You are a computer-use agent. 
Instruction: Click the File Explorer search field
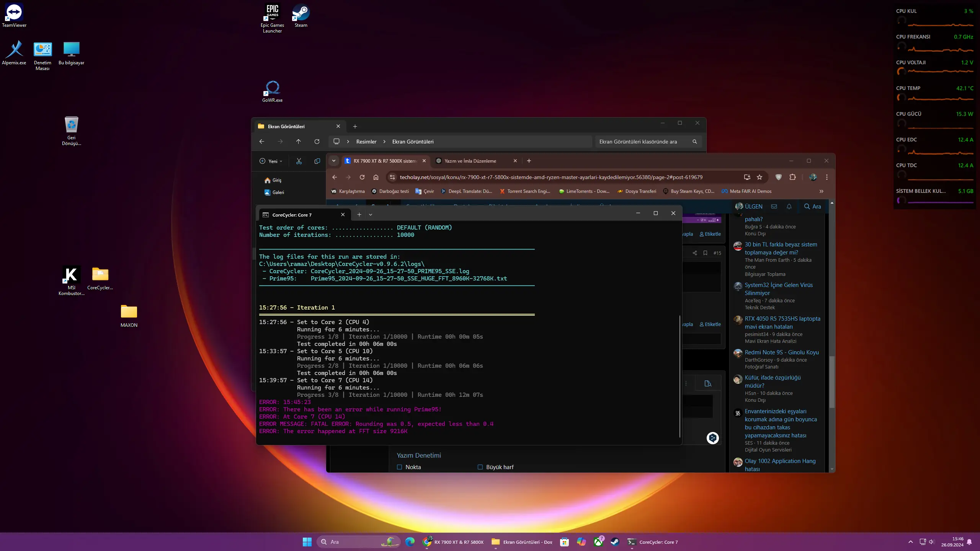pos(648,142)
